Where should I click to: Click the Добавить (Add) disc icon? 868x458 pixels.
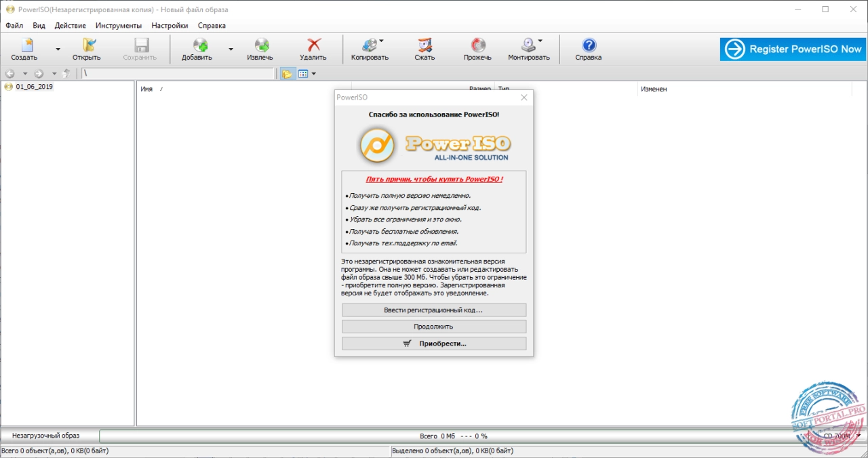199,45
